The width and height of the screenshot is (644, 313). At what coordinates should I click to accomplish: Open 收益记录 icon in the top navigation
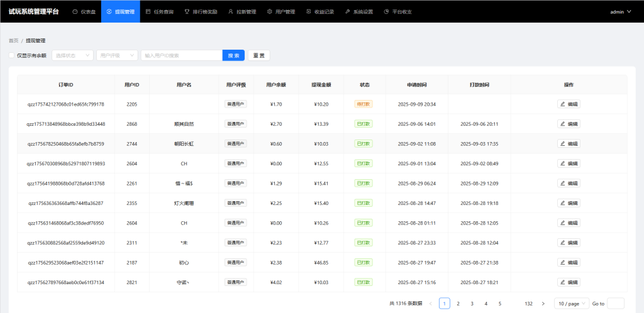click(x=308, y=11)
